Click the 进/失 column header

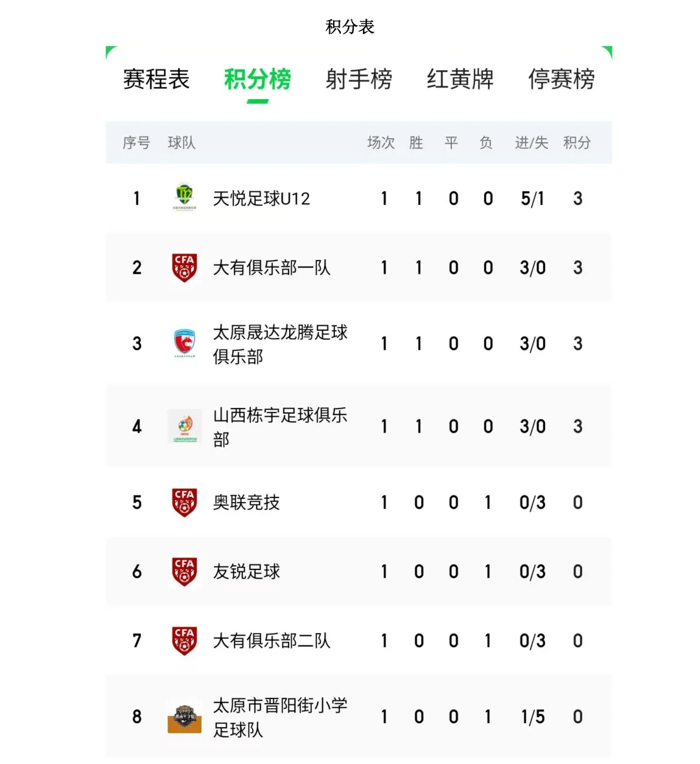(531, 143)
